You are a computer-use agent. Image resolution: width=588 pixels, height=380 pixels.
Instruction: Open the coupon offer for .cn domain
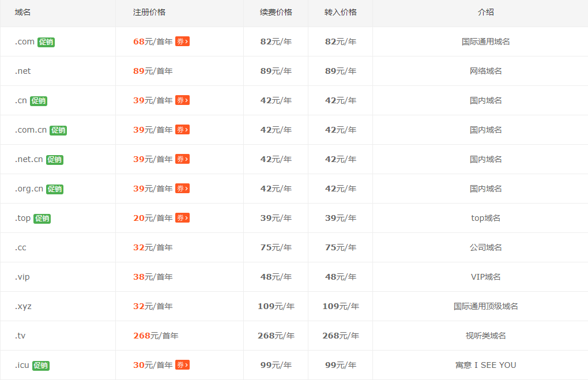182,100
